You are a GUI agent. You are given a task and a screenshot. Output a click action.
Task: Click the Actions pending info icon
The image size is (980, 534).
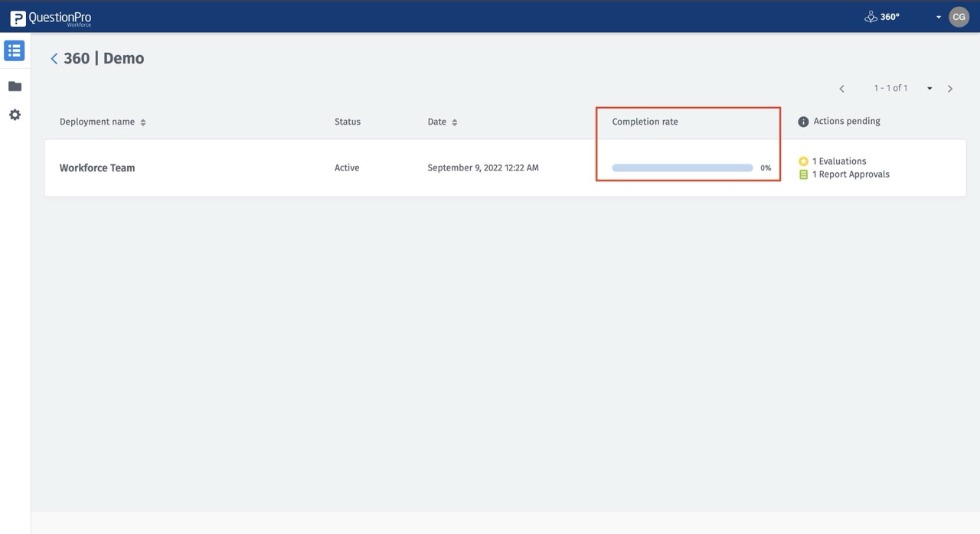pos(803,122)
